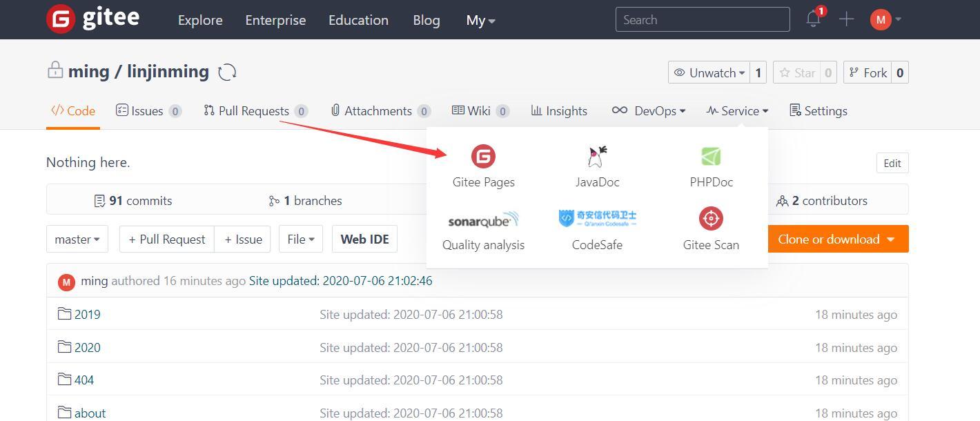The height and width of the screenshot is (421, 980).
Task: Open Gitee Pages service
Action: click(x=483, y=166)
